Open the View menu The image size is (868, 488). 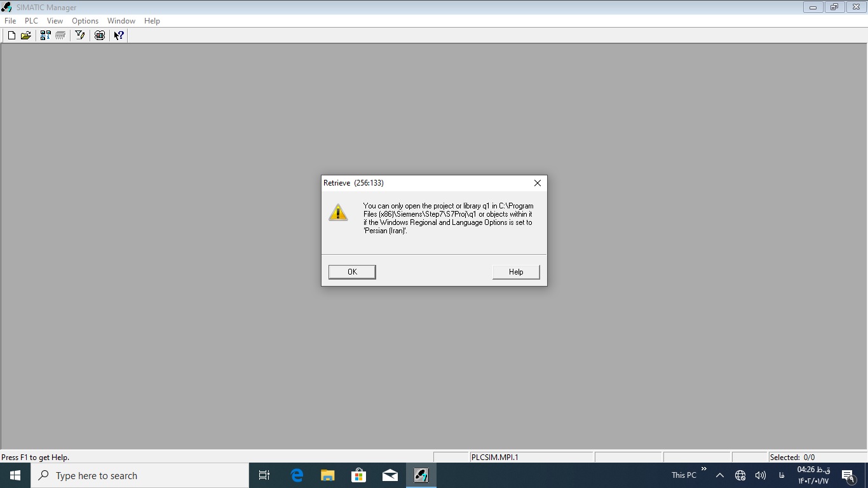[55, 21]
